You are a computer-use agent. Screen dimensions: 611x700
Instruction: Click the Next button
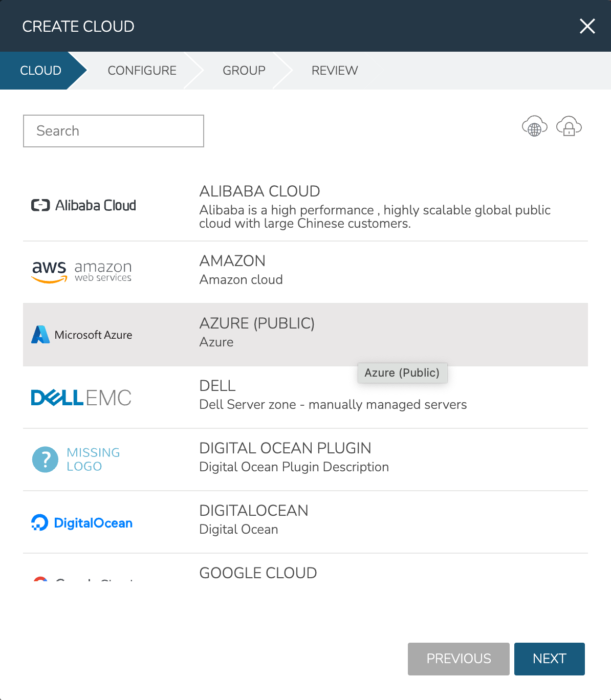[550, 659]
